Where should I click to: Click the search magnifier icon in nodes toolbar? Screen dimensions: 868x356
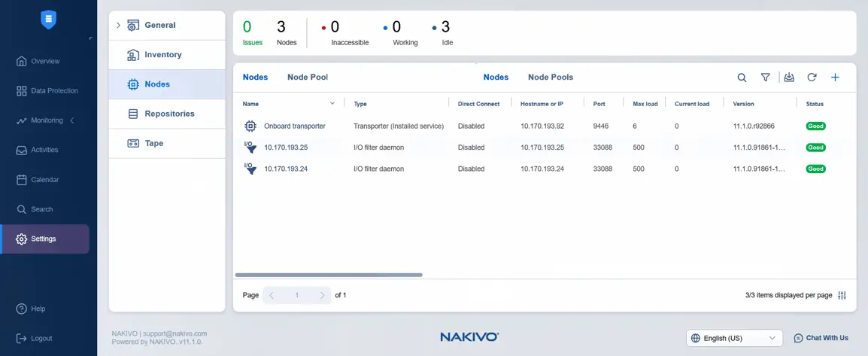(742, 78)
